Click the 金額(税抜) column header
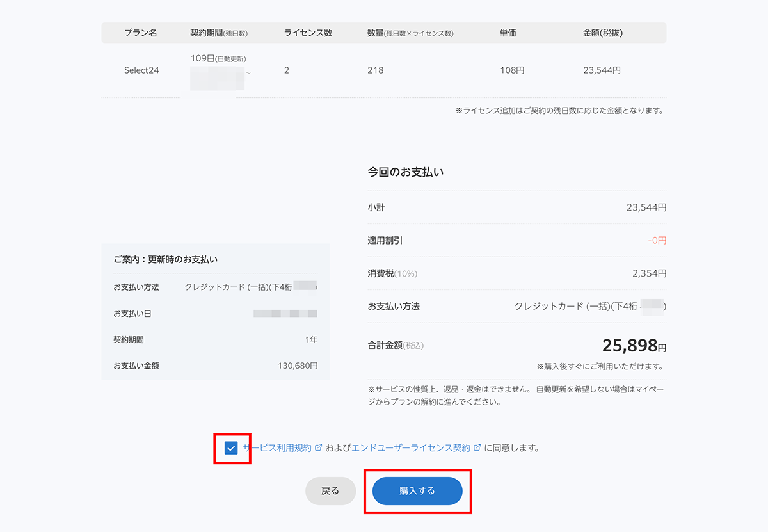768x532 pixels. click(603, 33)
